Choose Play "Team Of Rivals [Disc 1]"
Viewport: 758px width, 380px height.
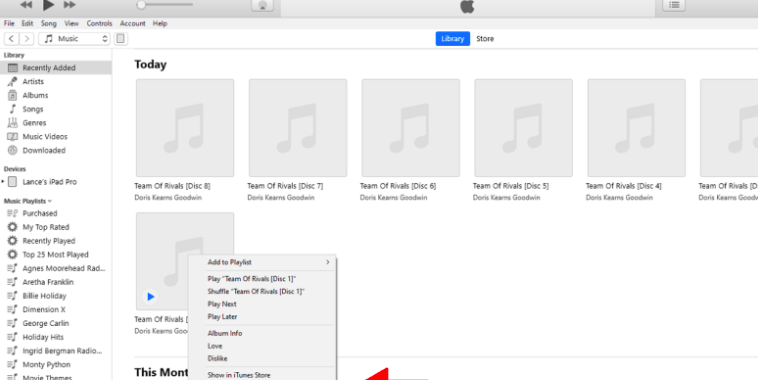coord(262,278)
